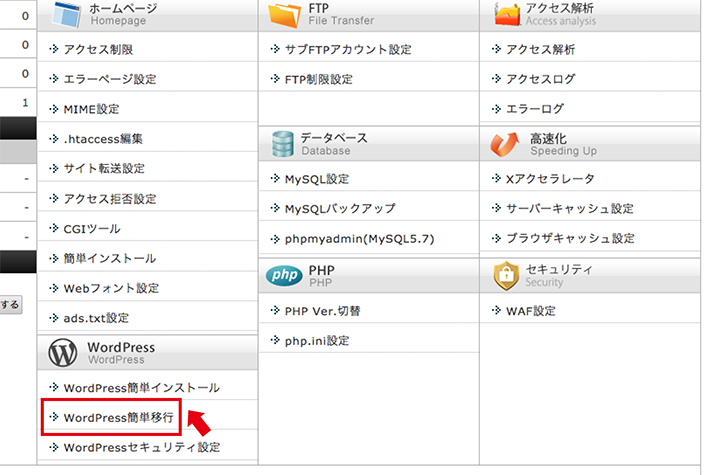The width and height of the screenshot is (720, 475).
Task: Open MySQL設定 link
Action: tap(317, 179)
